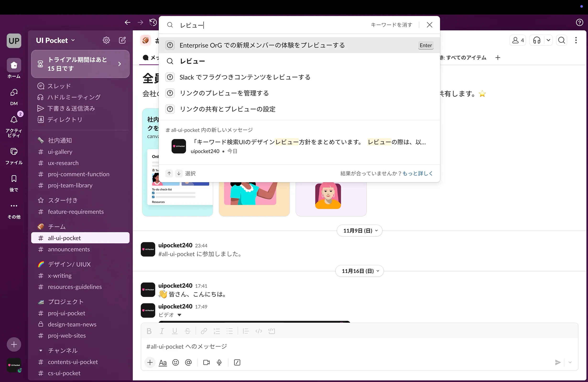
Task: Click the もっと詳しく link
Action: point(418,174)
